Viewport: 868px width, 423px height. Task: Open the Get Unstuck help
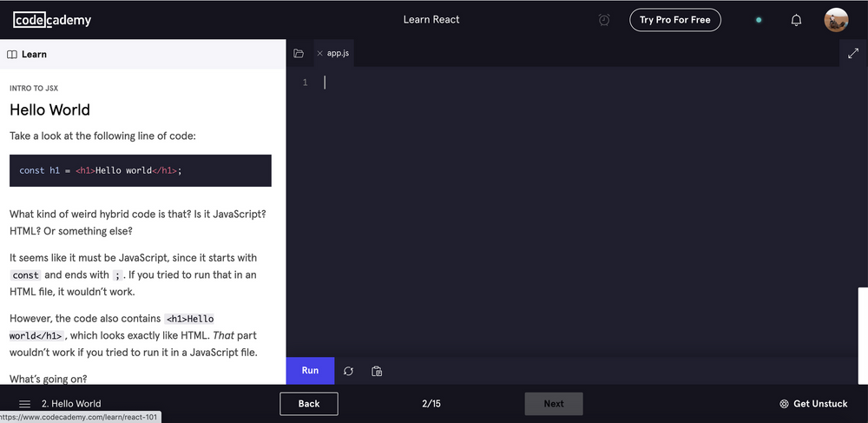point(813,404)
